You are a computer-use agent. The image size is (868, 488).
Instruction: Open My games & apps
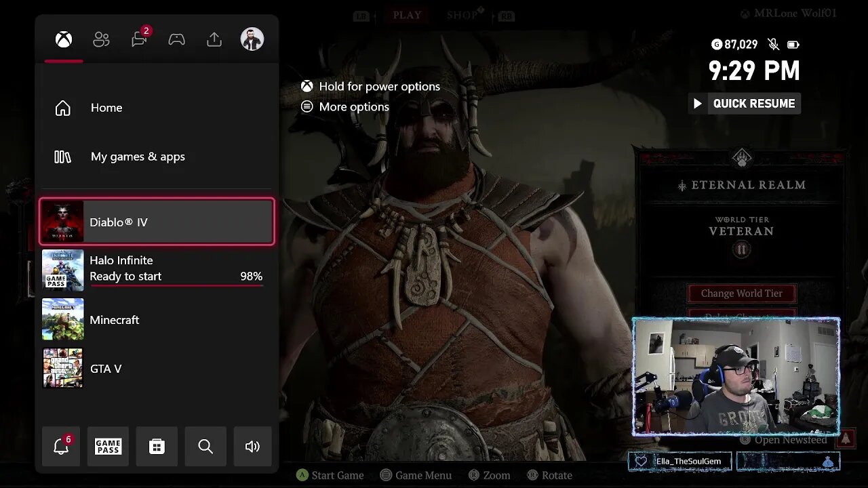[157, 157]
